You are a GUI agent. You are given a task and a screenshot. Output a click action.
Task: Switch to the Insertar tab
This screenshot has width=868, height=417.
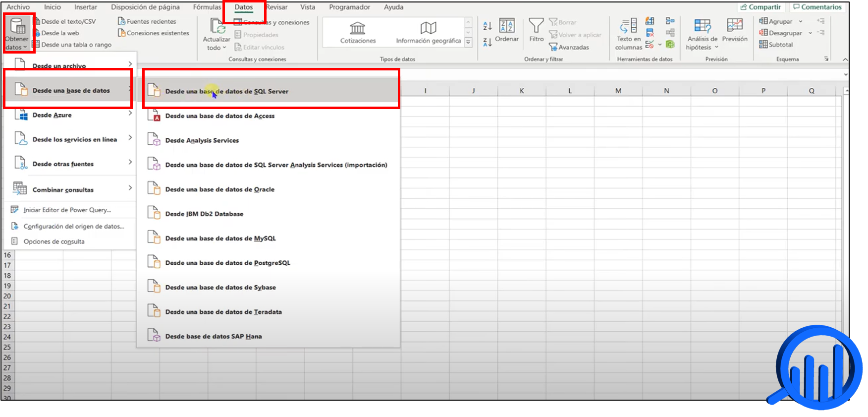[x=86, y=7]
